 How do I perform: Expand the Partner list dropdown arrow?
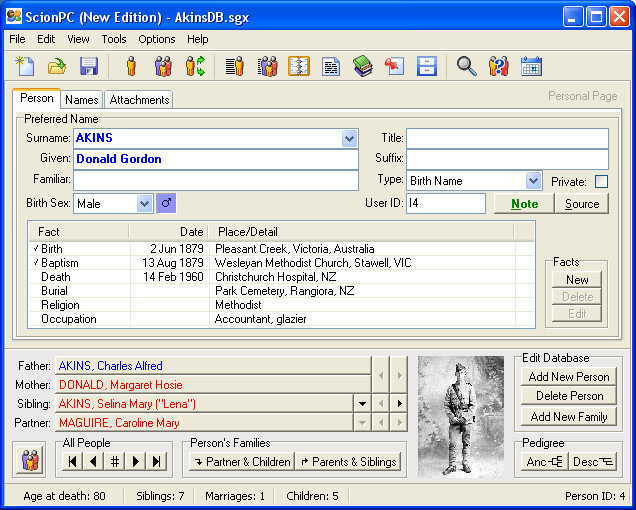coord(362,423)
